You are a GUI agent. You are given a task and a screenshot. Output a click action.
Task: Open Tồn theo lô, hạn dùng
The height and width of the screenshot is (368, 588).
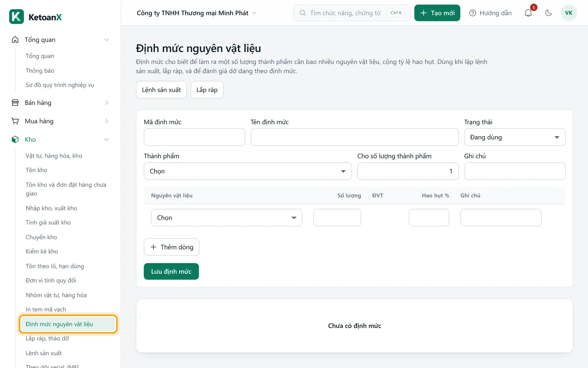point(55,266)
